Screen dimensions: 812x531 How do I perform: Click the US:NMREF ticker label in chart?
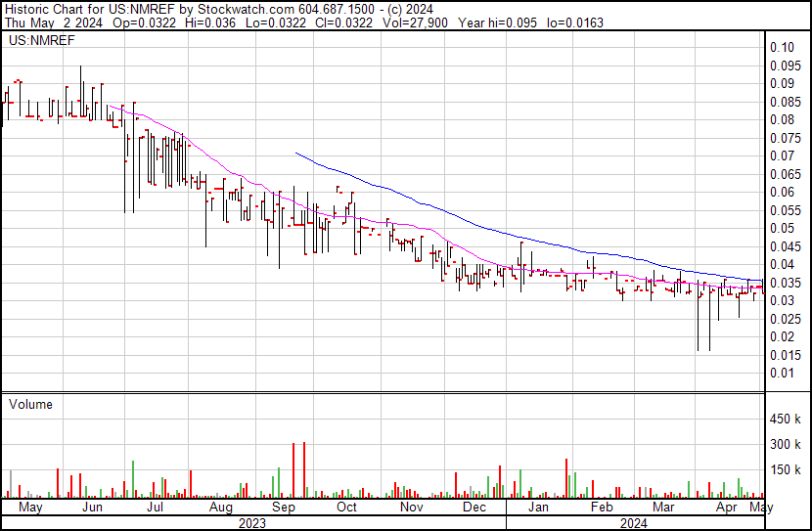(42, 40)
